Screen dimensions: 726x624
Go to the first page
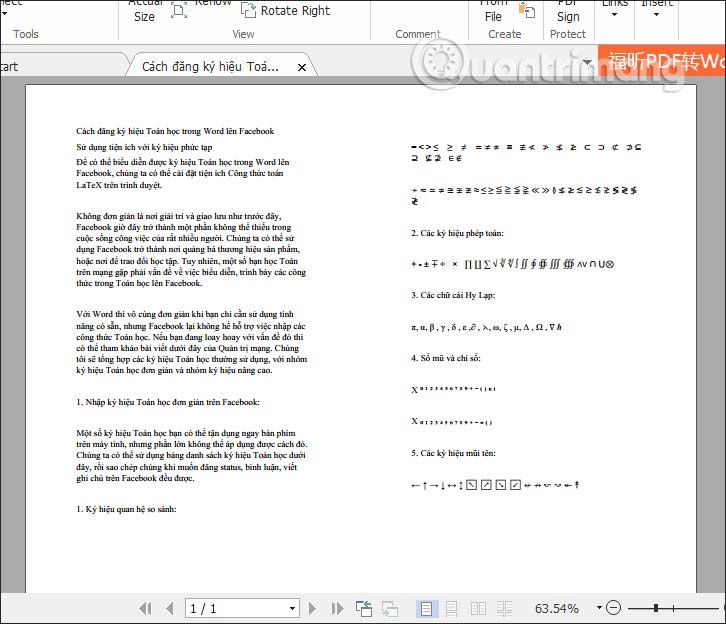click(146, 608)
